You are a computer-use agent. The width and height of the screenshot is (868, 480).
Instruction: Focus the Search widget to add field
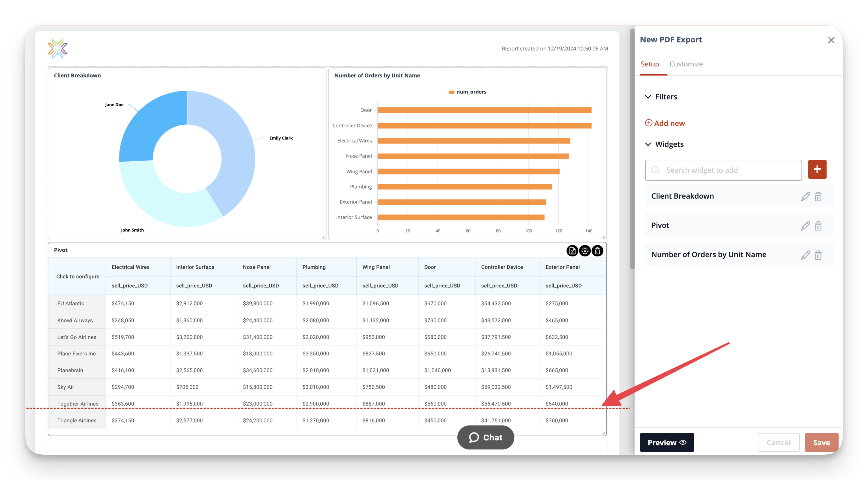(x=723, y=170)
